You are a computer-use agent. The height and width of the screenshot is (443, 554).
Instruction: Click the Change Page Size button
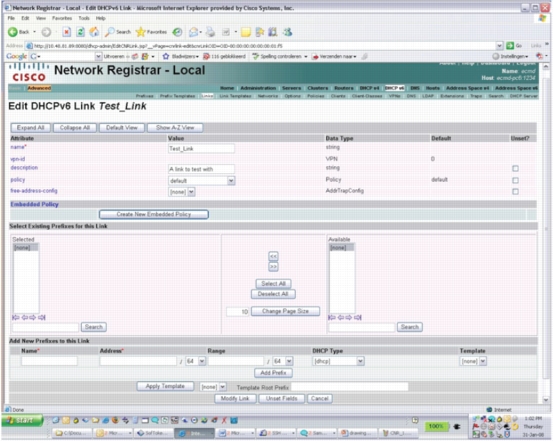pos(285,312)
